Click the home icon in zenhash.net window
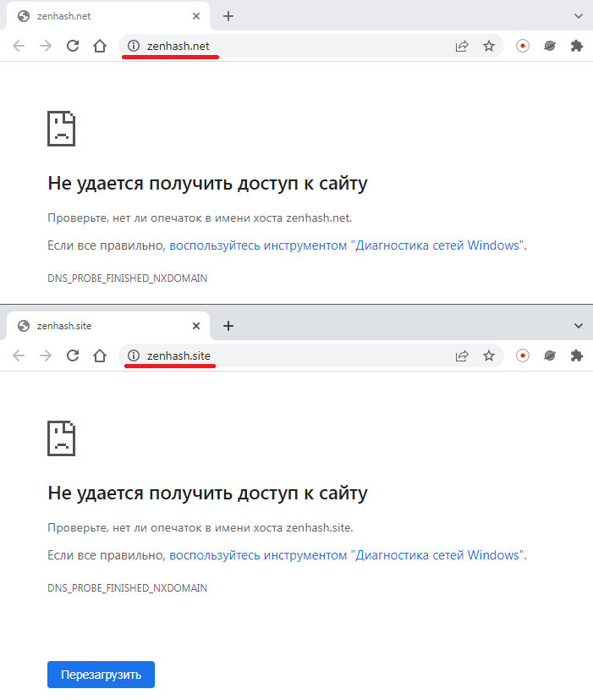Screen dimensions: 593x700 [100, 47]
